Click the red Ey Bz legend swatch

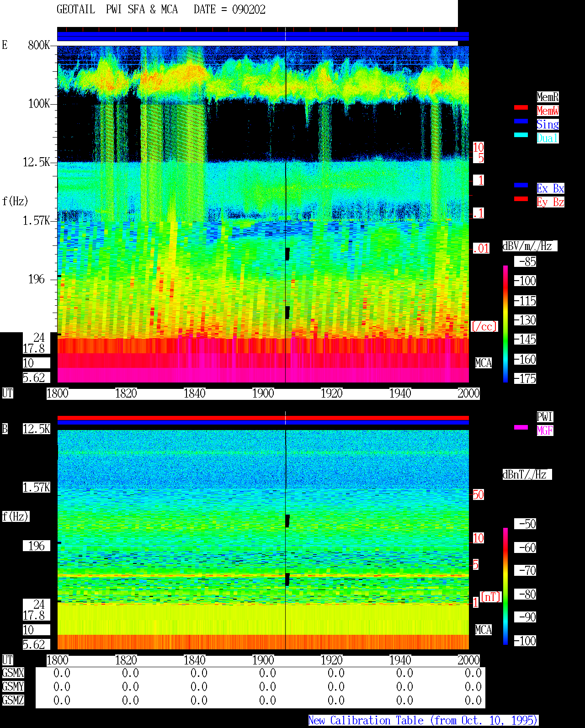coord(521,199)
